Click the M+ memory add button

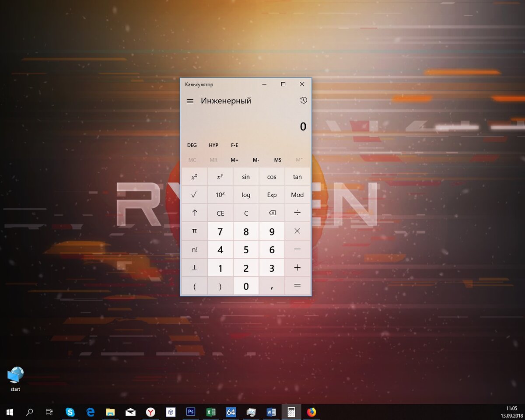point(234,160)
